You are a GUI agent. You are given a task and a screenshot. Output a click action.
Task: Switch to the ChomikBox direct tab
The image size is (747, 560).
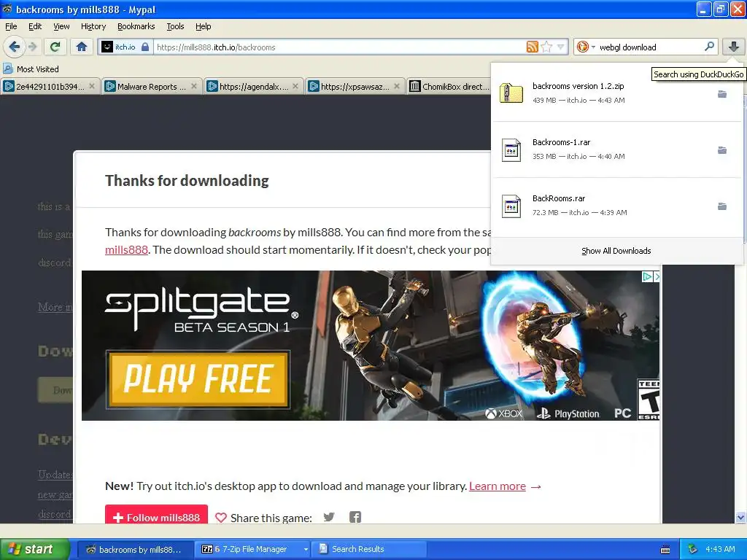point(449,86)
